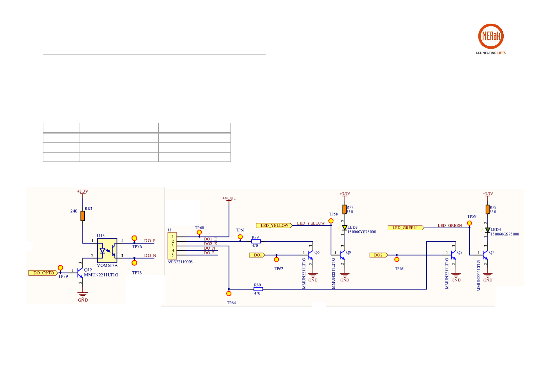Image resolution: width=554 pixels, height=392 pixels.
Task: Click test point TP64 marker
Action: tap(229, 294)
